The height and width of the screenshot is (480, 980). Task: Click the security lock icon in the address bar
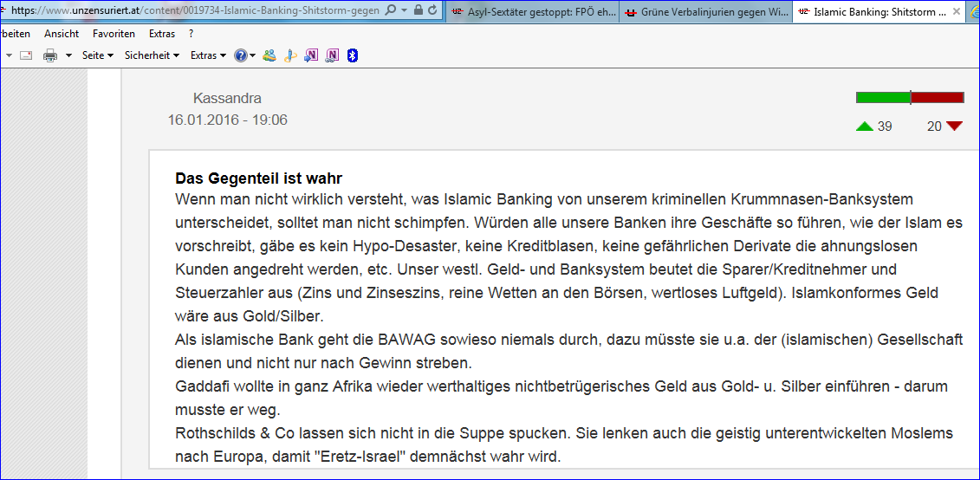point(419,10)
